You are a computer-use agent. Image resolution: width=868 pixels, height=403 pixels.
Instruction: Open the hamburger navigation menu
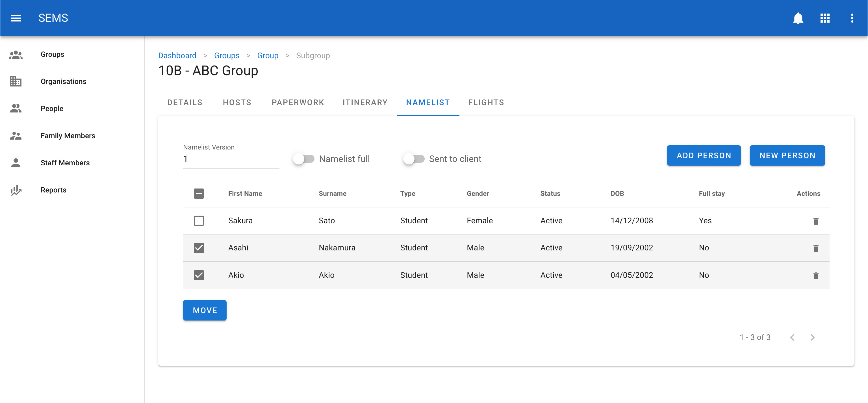(16, 18)
